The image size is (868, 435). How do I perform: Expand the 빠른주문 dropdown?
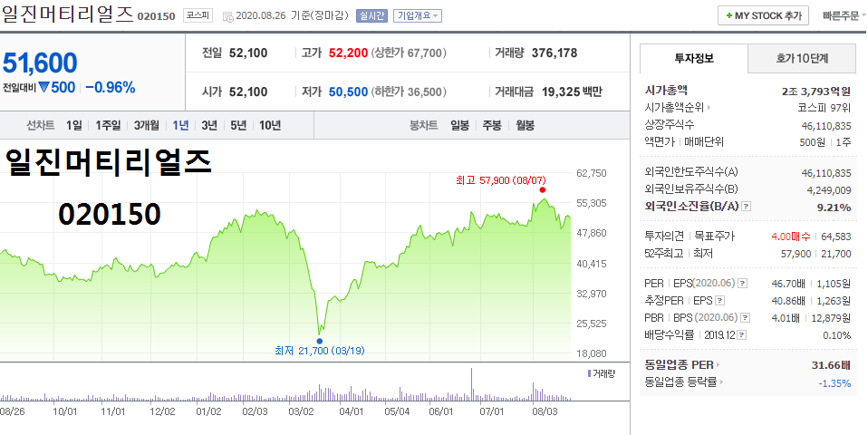pos(844,16)
